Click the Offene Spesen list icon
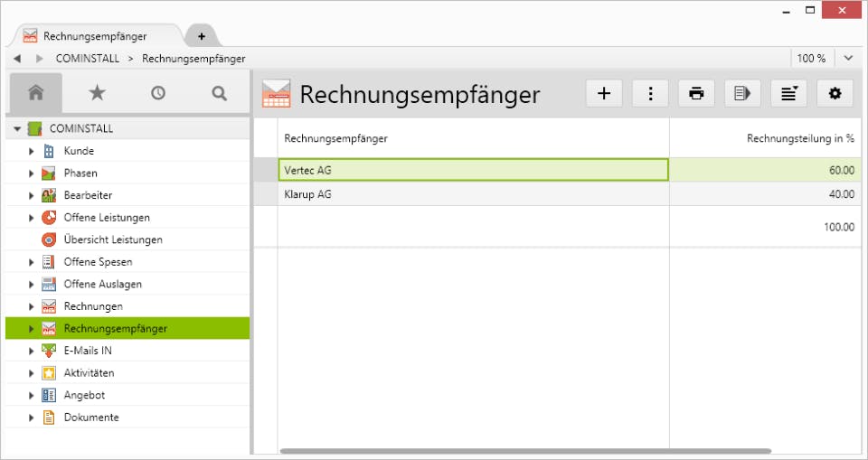The height and width of the screenshot is (460, 868). [x=49, y=262]
